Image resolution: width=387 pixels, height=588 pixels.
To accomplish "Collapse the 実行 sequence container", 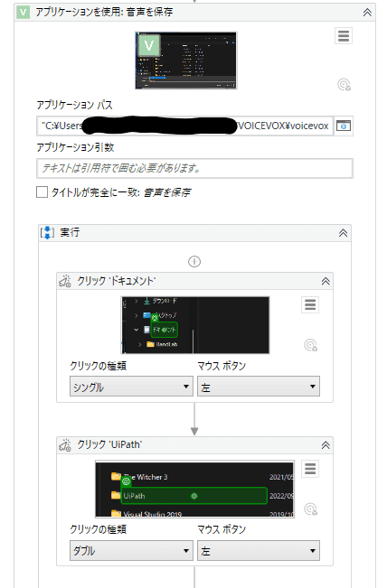I will click(x=343, y=233).
